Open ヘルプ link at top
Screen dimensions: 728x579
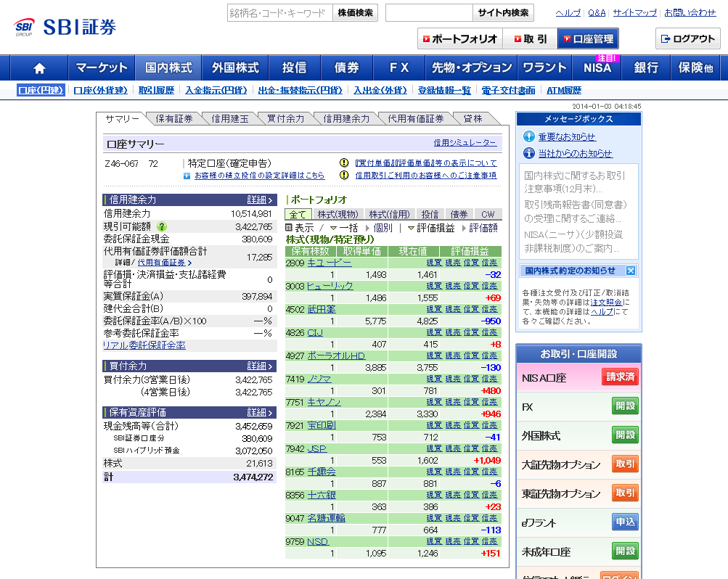[568, 13]
